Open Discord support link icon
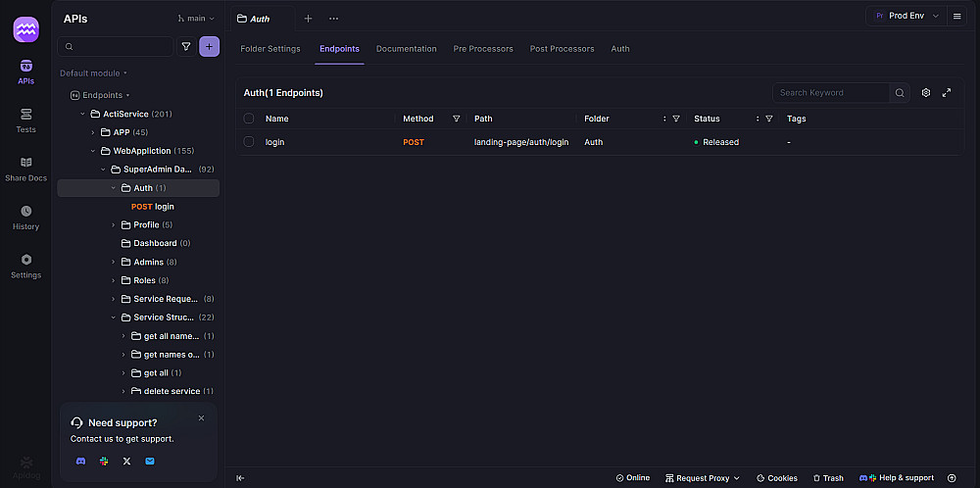The width and height of the screenshot is (980, 488). click(80, 461)
